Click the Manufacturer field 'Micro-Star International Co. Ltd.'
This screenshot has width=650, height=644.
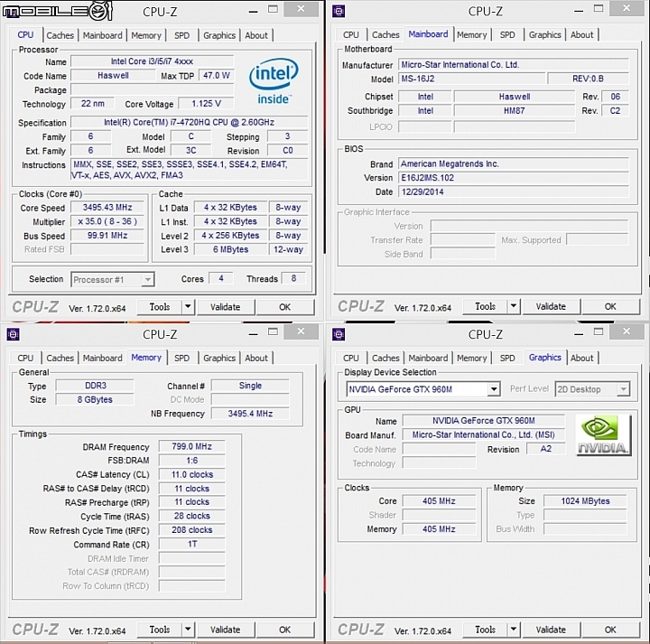click(514, 65)
